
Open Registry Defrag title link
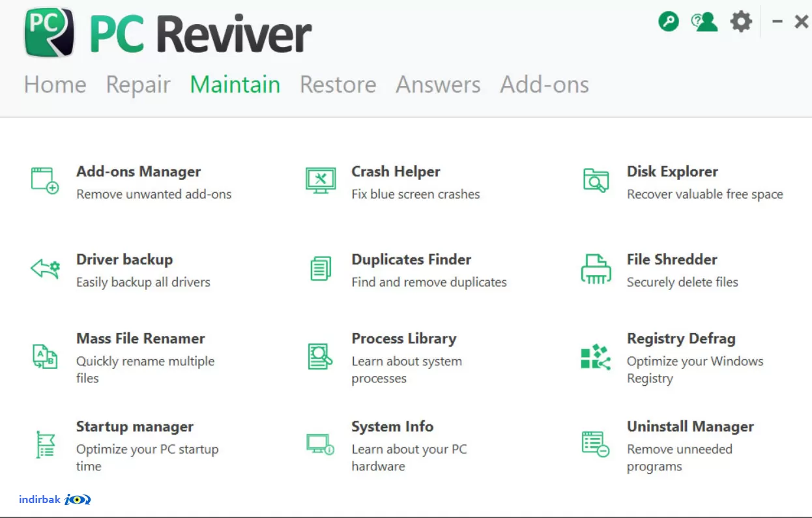(681, 339)
